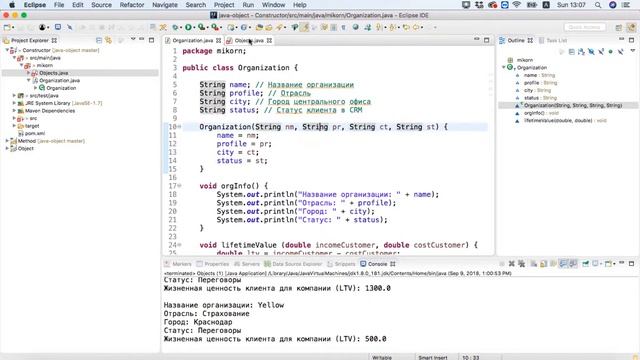Toggle Hide Fields in Outline toolbar
This screenshot has width=640, height=360.
591,52
